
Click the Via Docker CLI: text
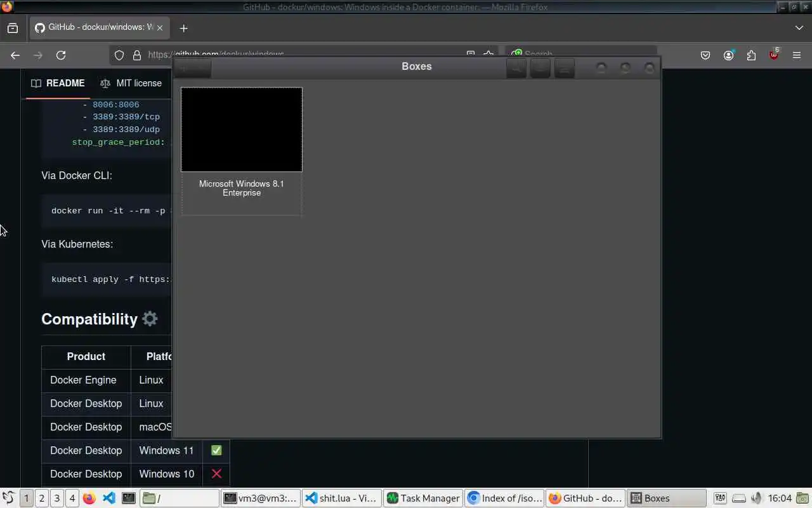click(x=77, y=175)
